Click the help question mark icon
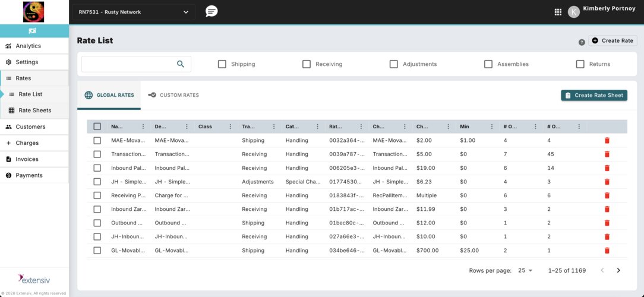644x297 pixels. [582, 42]
